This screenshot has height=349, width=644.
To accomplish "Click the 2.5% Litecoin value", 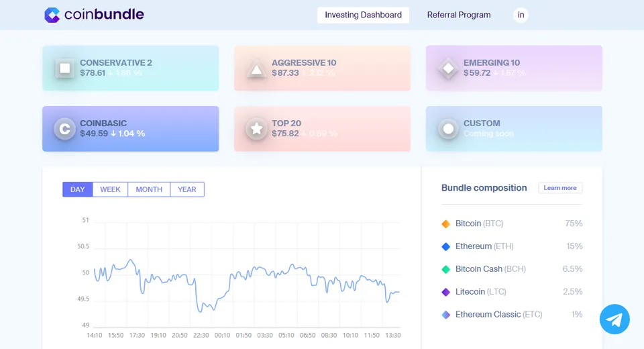I will click(572, 292).
